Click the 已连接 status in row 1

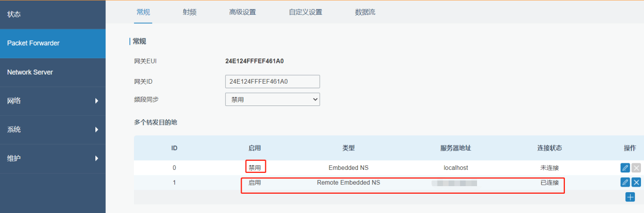[x=550, y=183]
